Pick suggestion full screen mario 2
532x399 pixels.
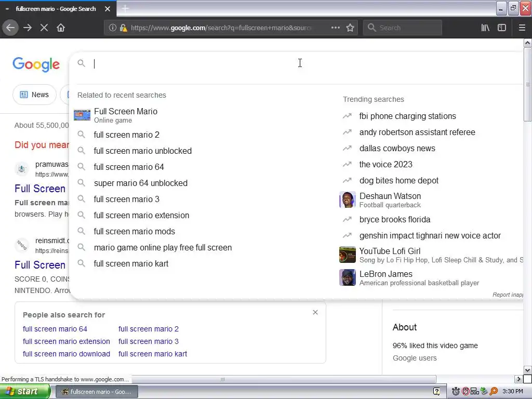pyautogui.click(x=127, y=135)
